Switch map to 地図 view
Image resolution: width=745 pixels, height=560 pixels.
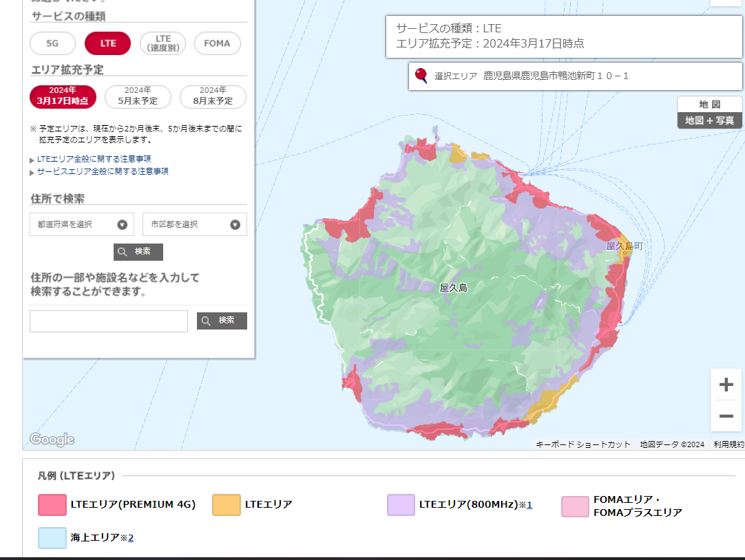710,105
